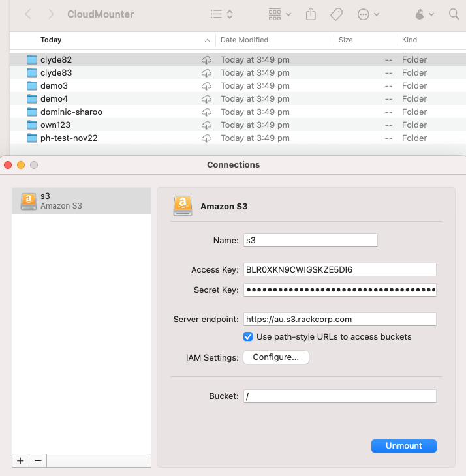Click the ph-test-nov22 folder icon
The image size is (466, 476).
32,138
